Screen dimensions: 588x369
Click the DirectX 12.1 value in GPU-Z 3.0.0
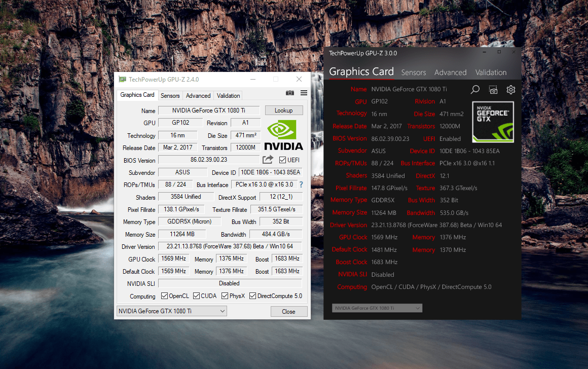pos(445,175)
